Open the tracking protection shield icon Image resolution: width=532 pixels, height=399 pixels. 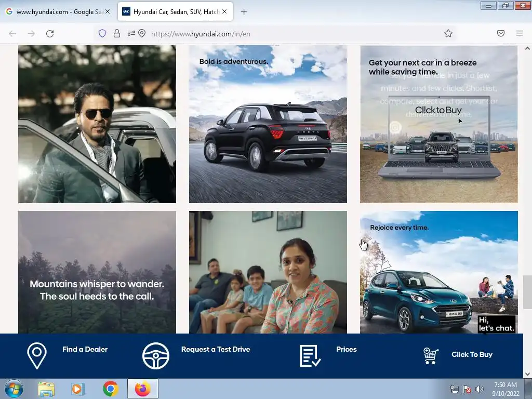102,33
